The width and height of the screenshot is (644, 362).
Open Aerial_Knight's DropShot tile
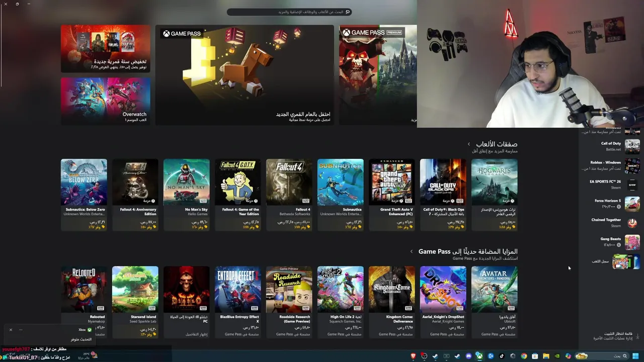[443, 302]
